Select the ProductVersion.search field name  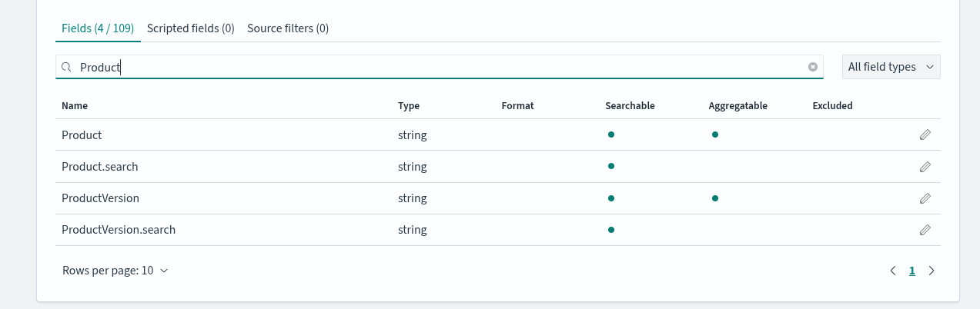[119, 230]
